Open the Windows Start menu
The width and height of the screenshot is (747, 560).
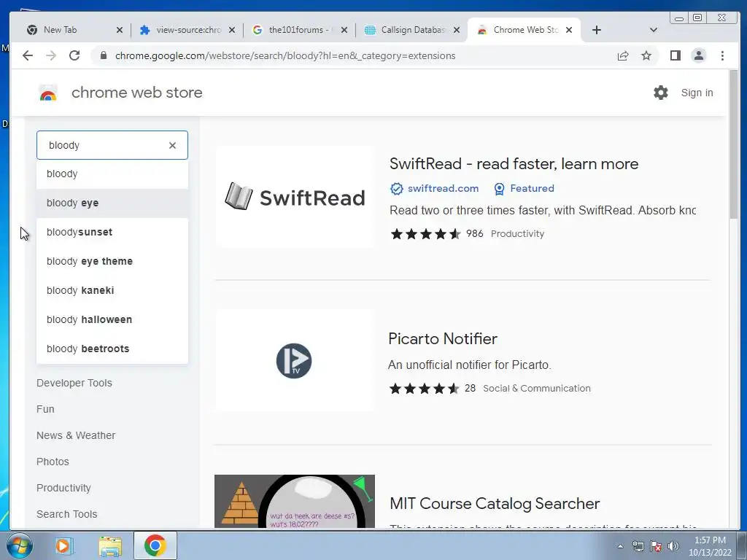click(18, 545)
